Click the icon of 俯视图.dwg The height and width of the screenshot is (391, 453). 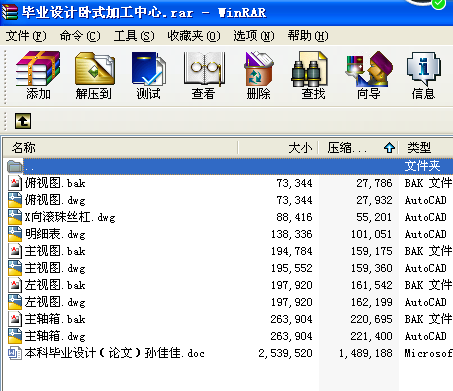(x=15, y=200)
